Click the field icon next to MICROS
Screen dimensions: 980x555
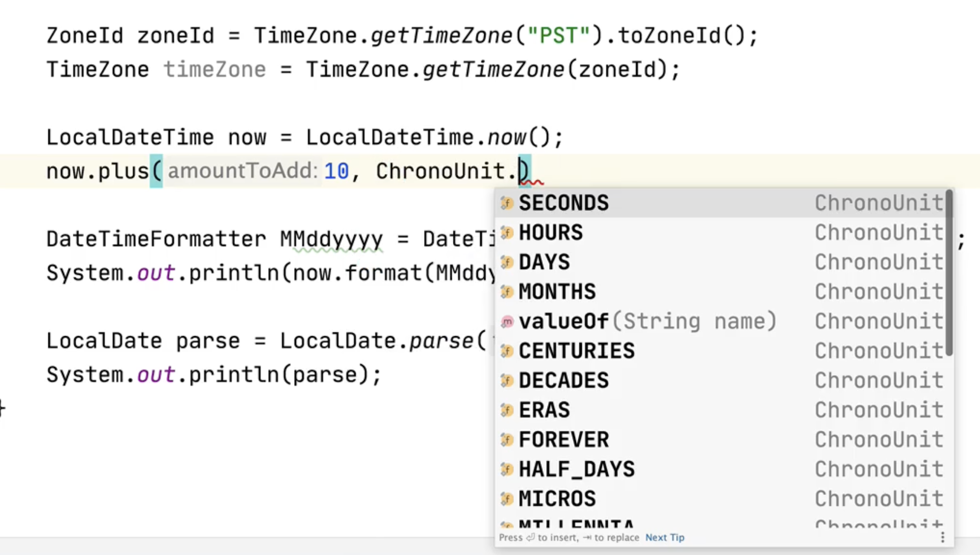click(x=507, y=499)
